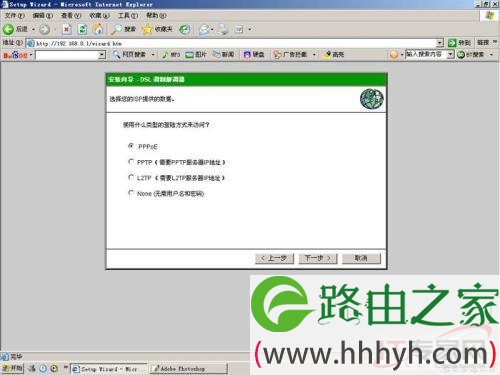The image size is (500, 375).
Task: Click the IE Forward arrow icon
Action: pos(44,30)
